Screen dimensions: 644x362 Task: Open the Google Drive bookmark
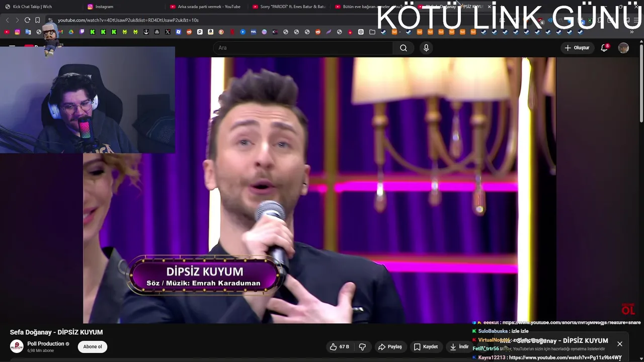pyautogui.click(x=71, y=32)
